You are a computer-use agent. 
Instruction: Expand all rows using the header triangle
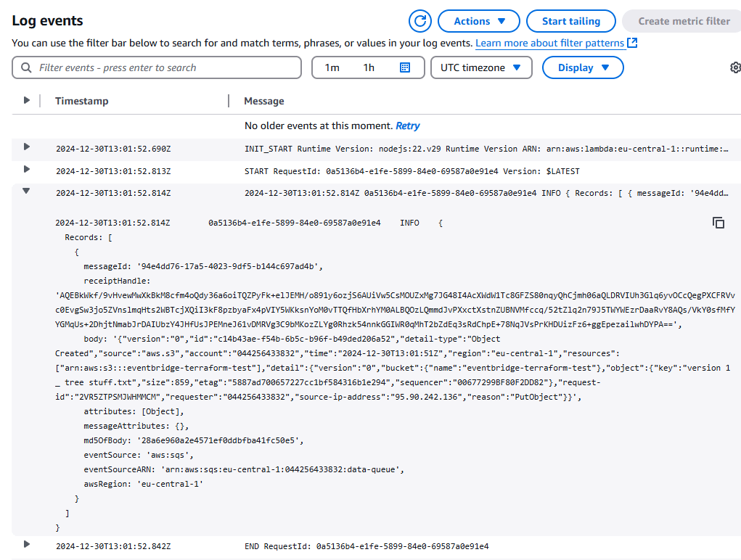coord(26,100)
